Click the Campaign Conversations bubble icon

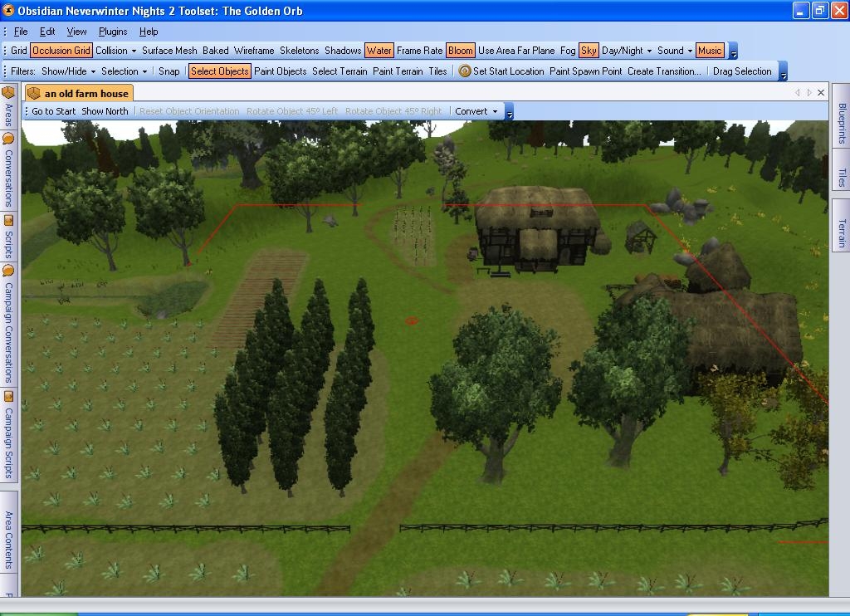point(8,271)
